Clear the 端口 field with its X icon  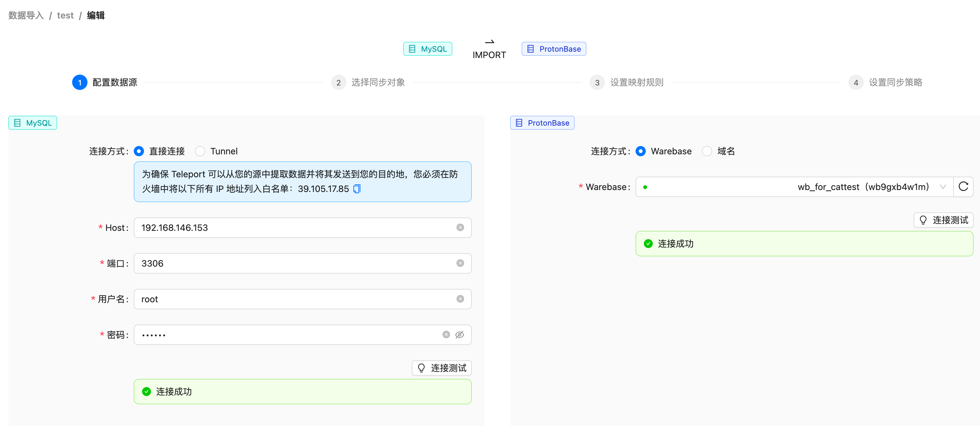coord(460,263)
